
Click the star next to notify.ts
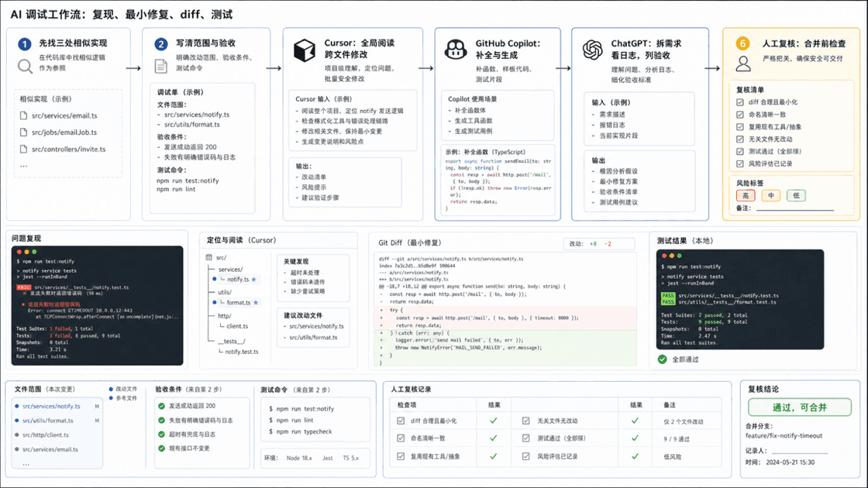pos(254,280)
